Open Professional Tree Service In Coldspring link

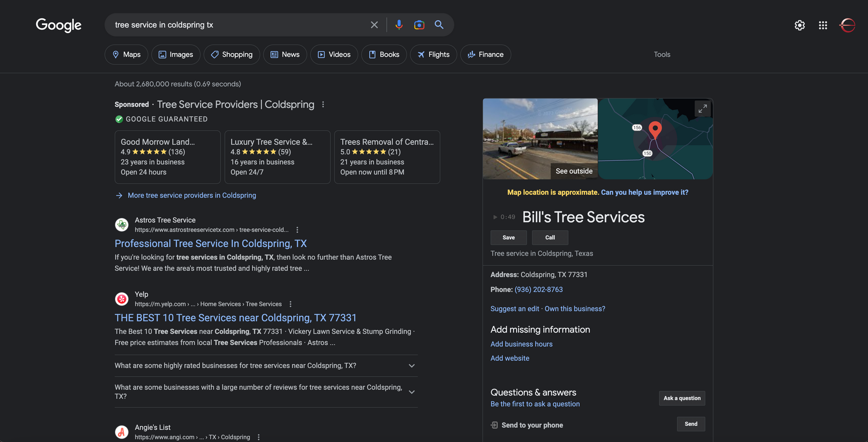click(x=211, y=244)
